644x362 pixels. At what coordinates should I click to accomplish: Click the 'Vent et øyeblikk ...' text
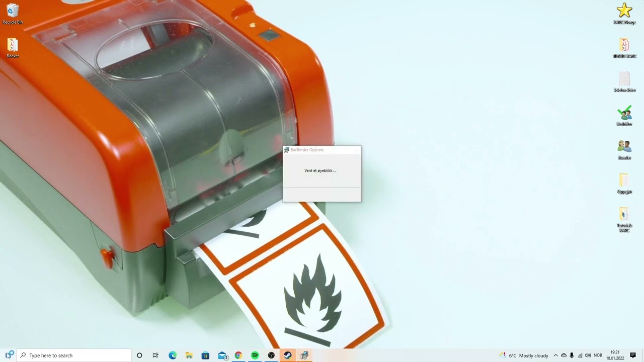(320, 170)
